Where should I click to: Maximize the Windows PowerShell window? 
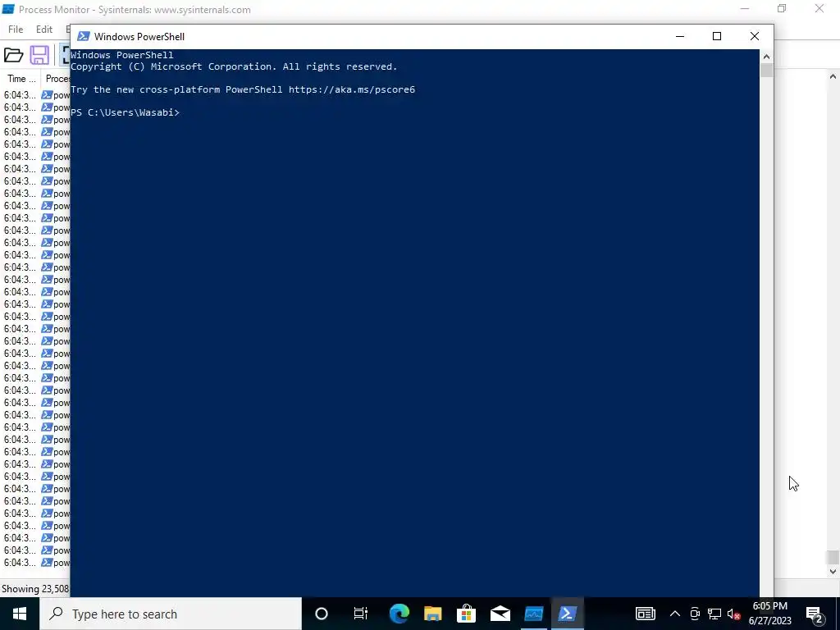(717, 36)
